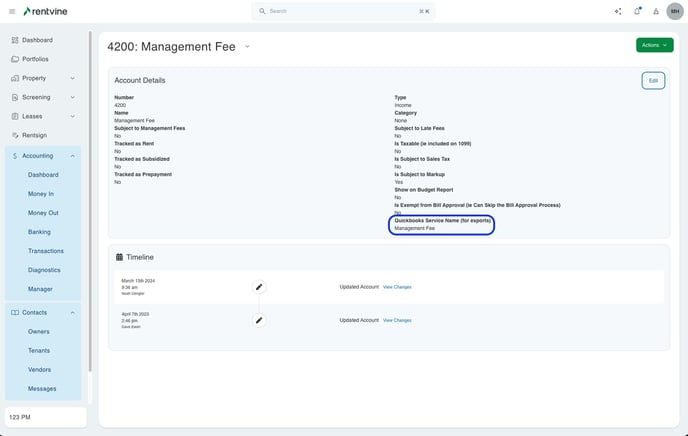Open dropdown next to 4200: Management Fee title
This screenshot has width=688, height=436.
pyautogui.click(x=247, y=46)
